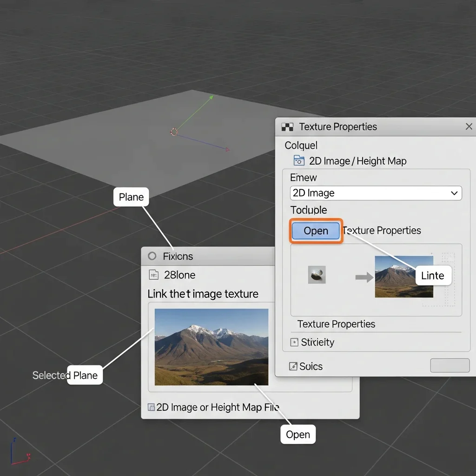Click the axis orientation widget in the viewport corner
The image size is (476, 476).
[20, 451]
